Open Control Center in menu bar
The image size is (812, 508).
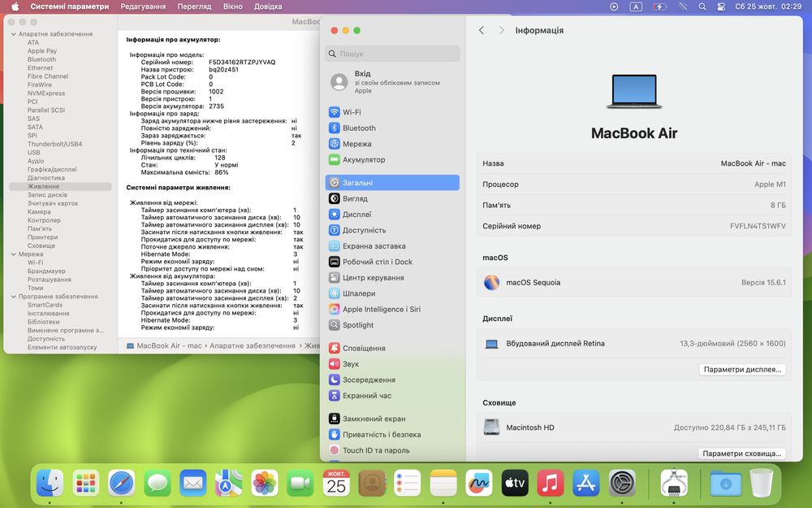point(721,7)
